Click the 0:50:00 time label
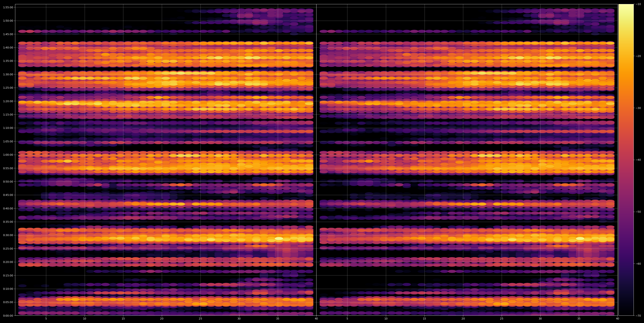The height and width of the screenshot is (323, 644). 8,182
